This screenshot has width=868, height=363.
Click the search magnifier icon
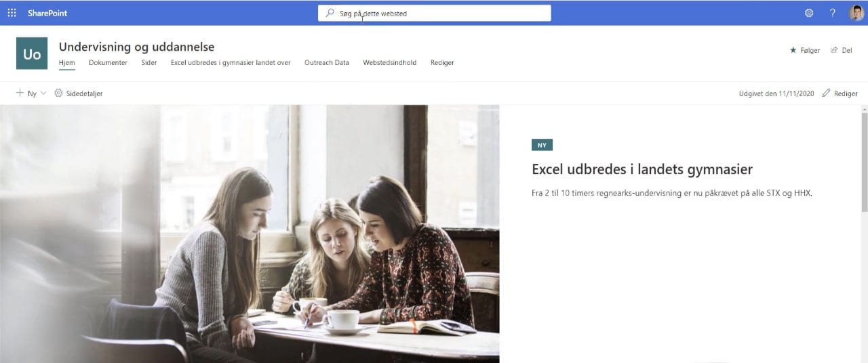[x=330, y=13]
